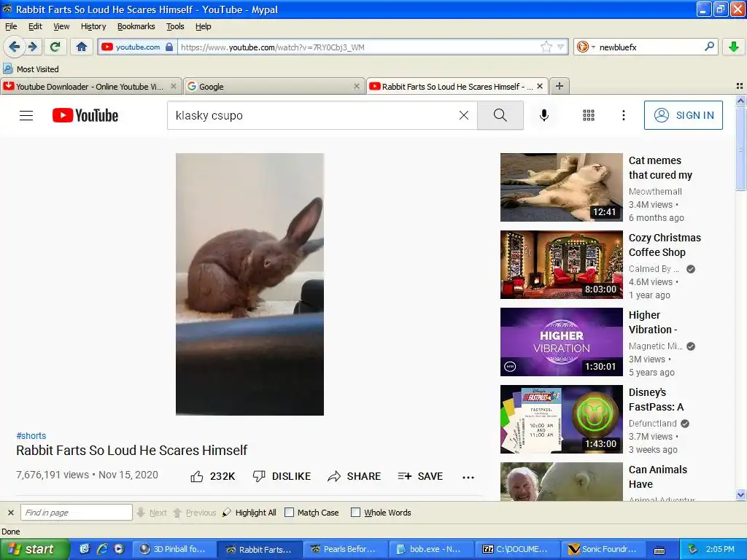Open the Help menu
747x560 pixels.
[203, 27]
